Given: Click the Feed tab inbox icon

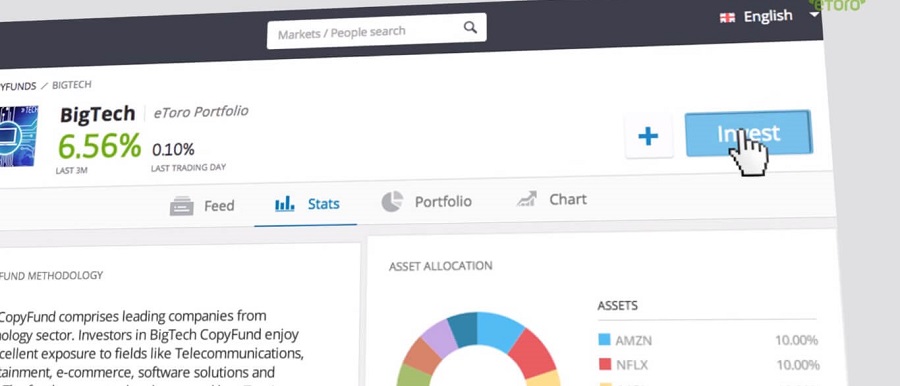Looking at the screenshot, I should (181, 206).
